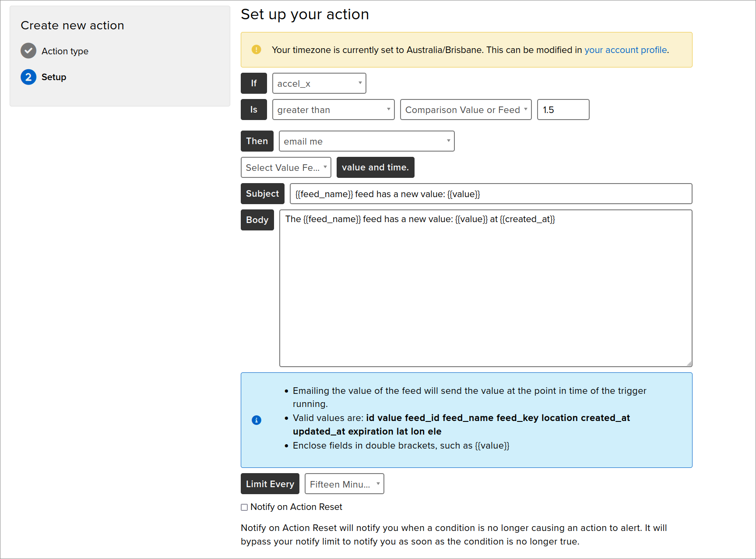Click the 'value and time.' label

pos(376,167)
